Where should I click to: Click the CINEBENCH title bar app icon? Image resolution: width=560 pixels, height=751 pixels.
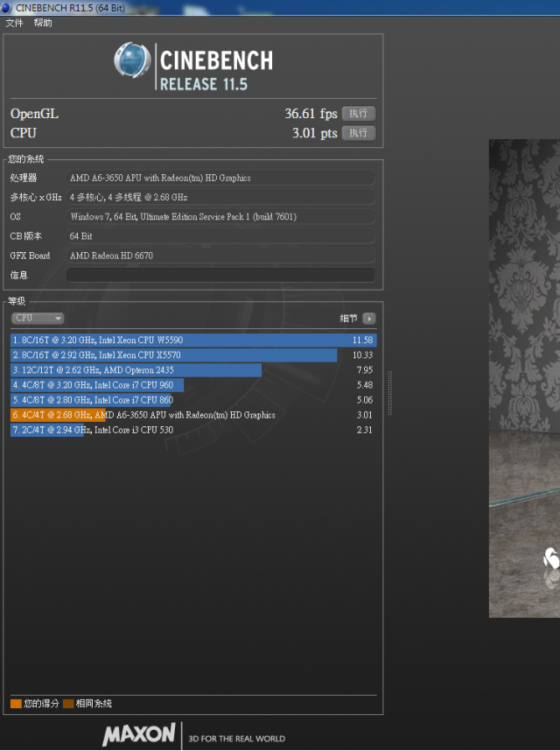[7, 8]
